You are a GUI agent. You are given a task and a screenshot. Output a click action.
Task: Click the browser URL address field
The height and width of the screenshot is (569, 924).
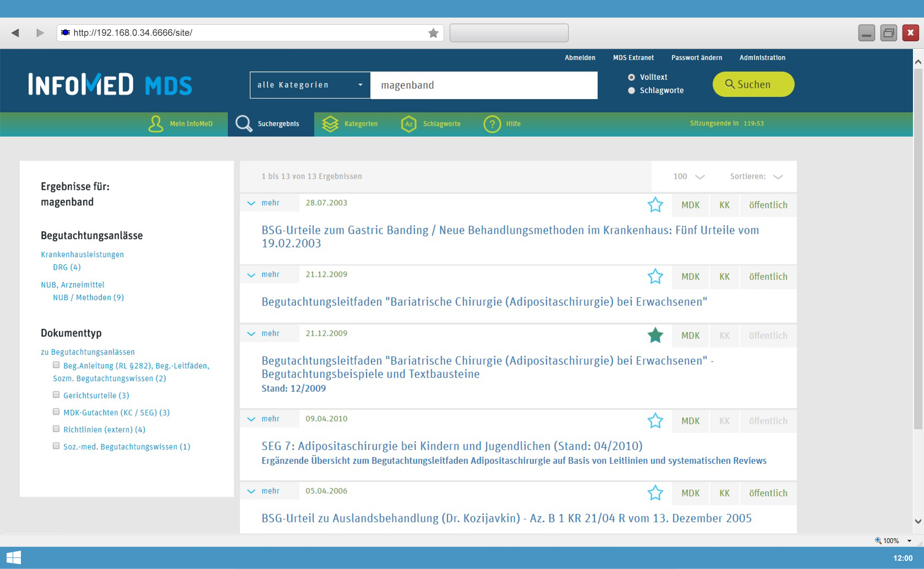250,33
